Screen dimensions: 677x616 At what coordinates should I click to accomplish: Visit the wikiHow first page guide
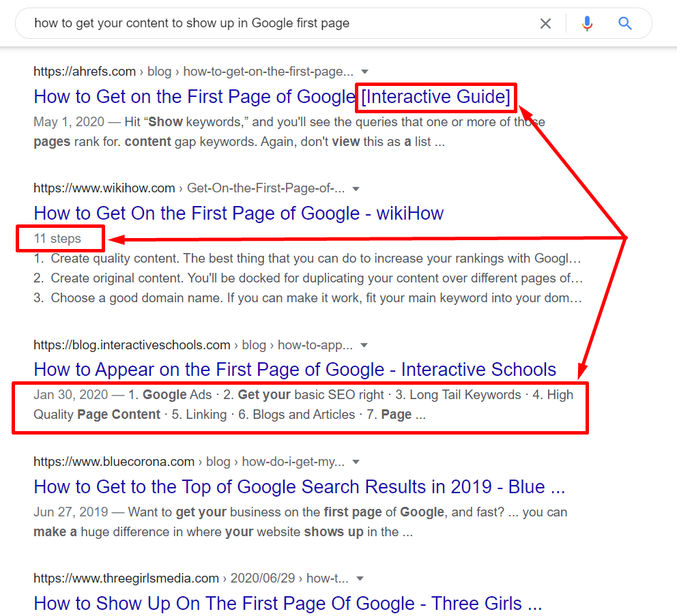(238, 213)
